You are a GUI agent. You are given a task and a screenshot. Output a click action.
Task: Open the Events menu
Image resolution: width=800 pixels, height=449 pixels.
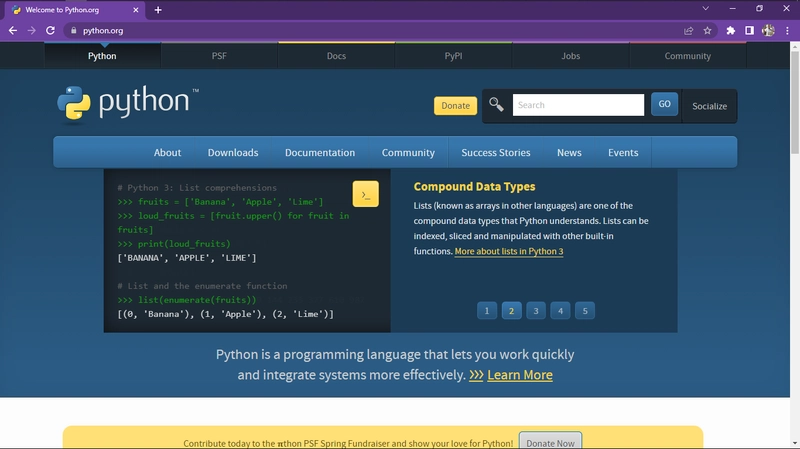[x=623, y=153]
